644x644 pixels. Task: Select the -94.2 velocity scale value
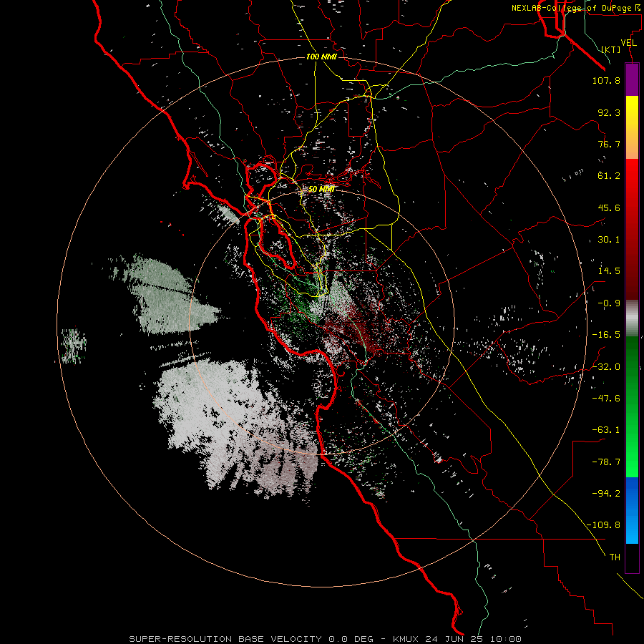[x=606, y=493]
